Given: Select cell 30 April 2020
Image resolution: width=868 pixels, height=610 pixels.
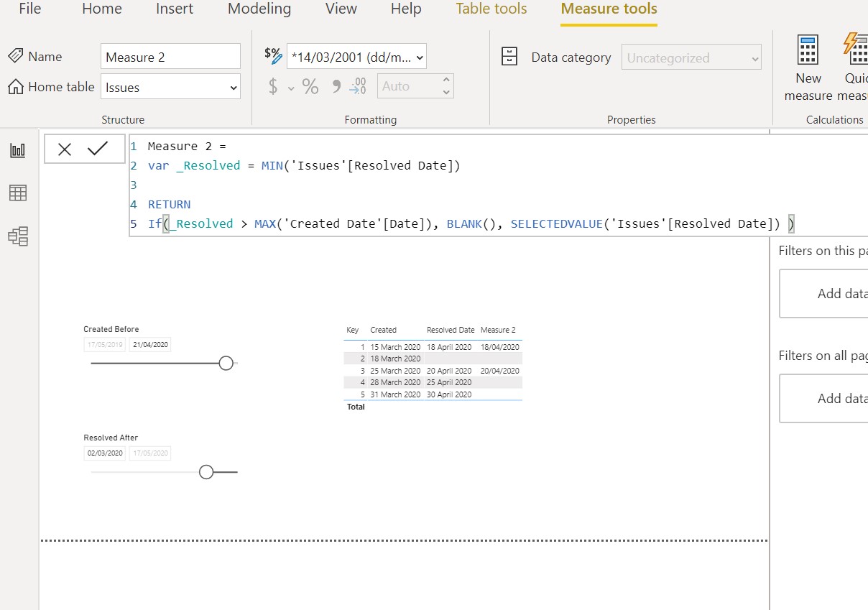Looking at the screenshot, I should 449,394.
